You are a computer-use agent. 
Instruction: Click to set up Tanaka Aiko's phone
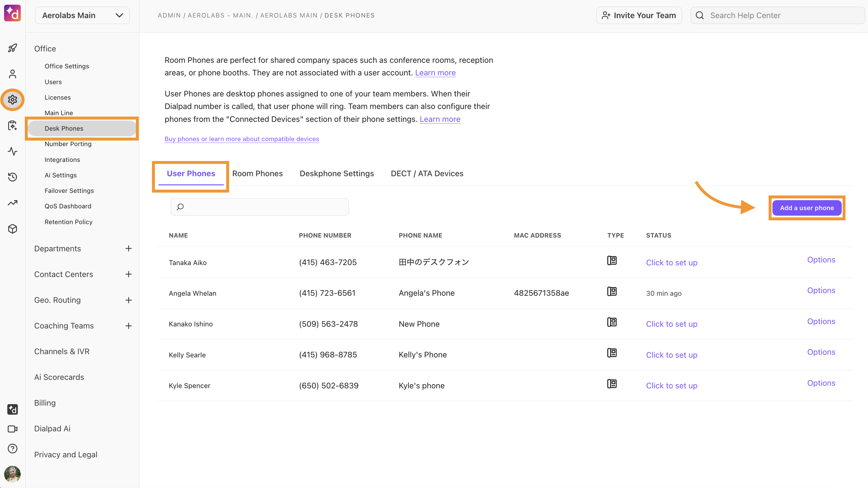tap(672, 263)
